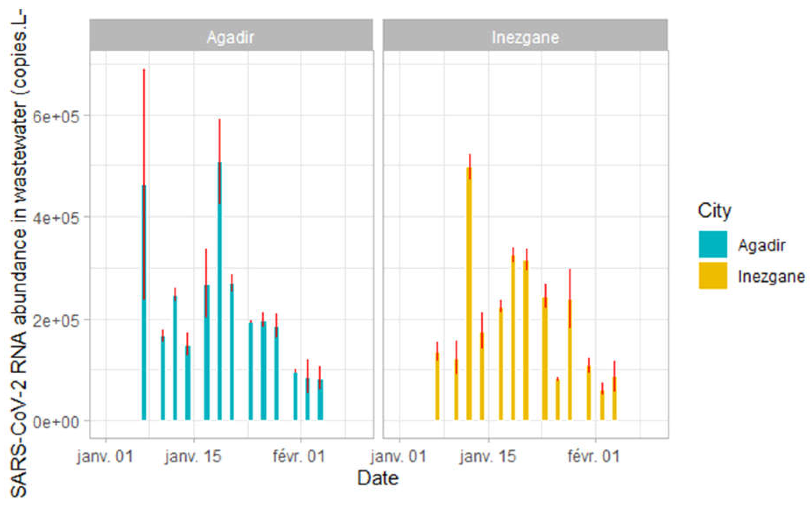The image size is (812, 510).
Task: Click janv. 01 label under Inezgane panel
Action: [398, 457]
